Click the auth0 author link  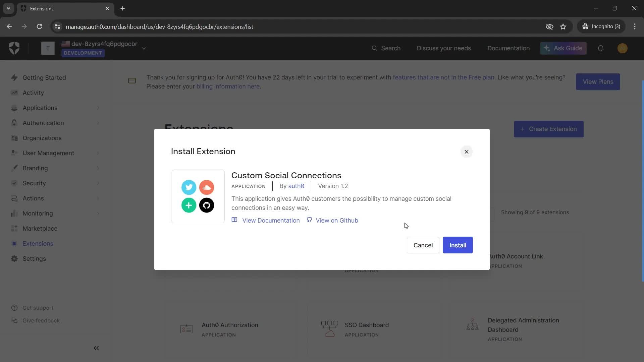[296, 186]
